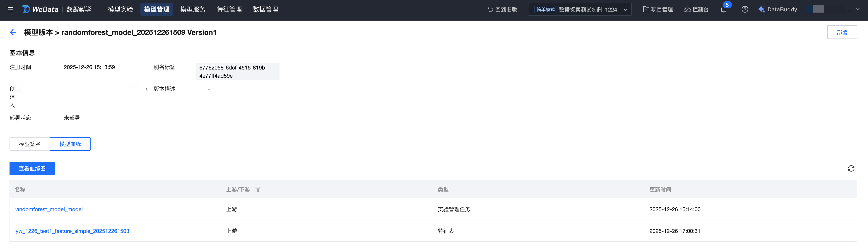Image resolution: width=868 pixels, height=249 pixels.
Task: Open the help question mark icon
Action: click(745, 10)
